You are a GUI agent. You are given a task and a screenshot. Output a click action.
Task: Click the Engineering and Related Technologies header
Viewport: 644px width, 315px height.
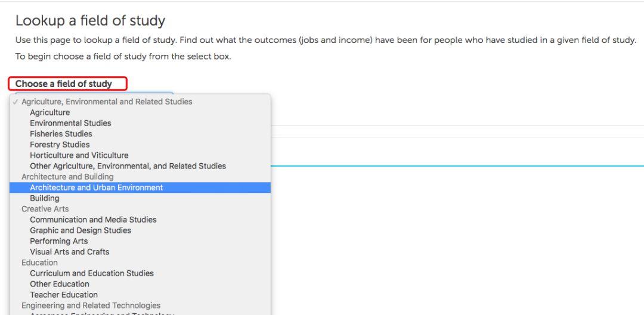tap(91, 305)
